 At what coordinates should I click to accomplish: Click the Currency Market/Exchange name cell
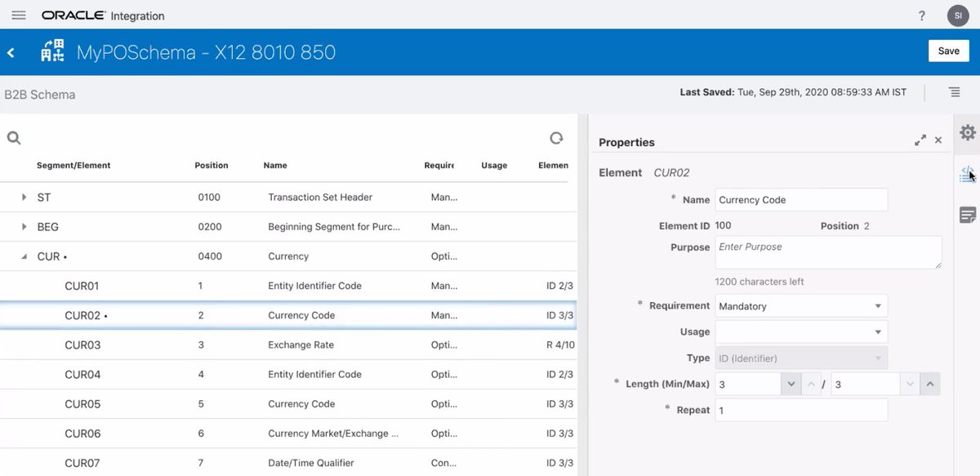click(x=333, y=433)
